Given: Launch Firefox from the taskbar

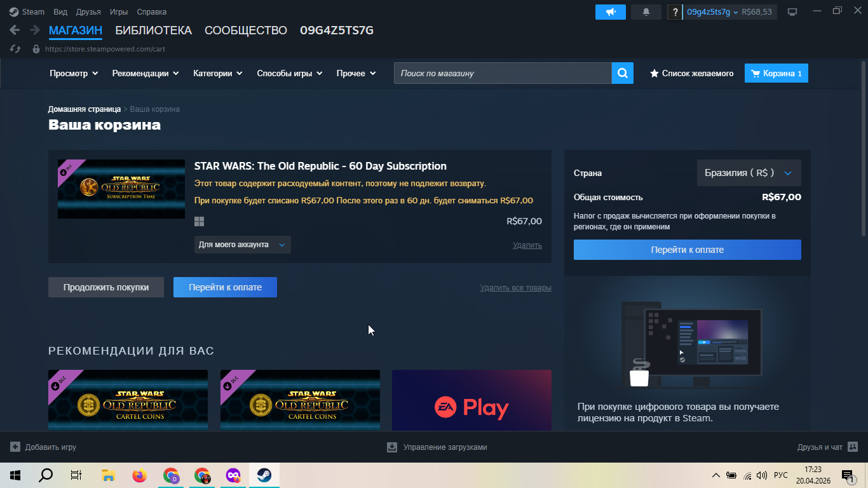Looking at the screenshot, I should (x=139, y=475).
